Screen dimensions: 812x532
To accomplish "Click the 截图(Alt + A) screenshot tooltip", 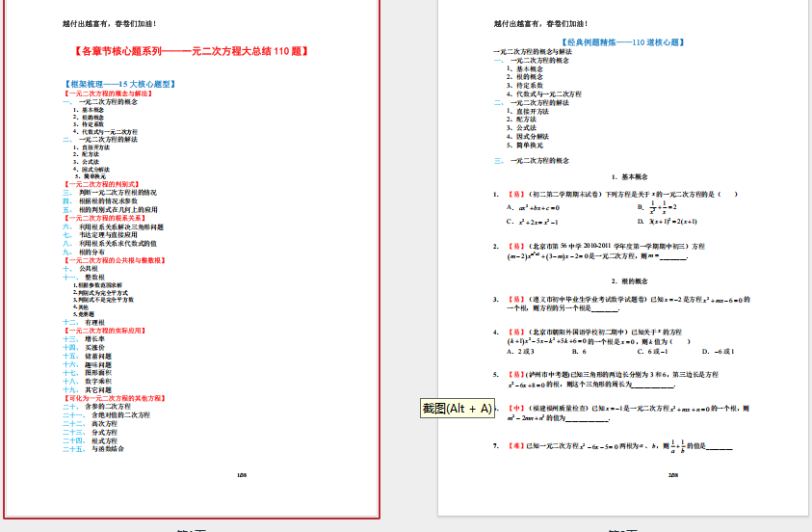I will pos(458,409).
